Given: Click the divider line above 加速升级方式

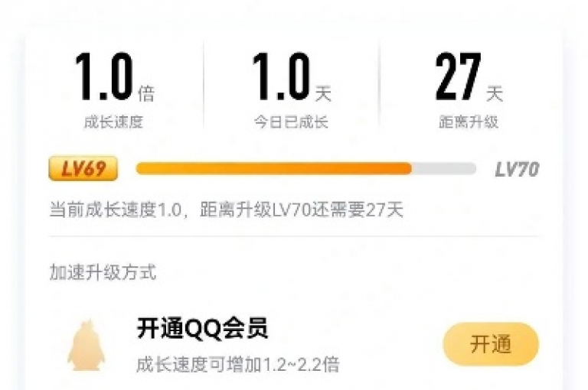Looking at the screenshot, I should (x=294, y=236).
